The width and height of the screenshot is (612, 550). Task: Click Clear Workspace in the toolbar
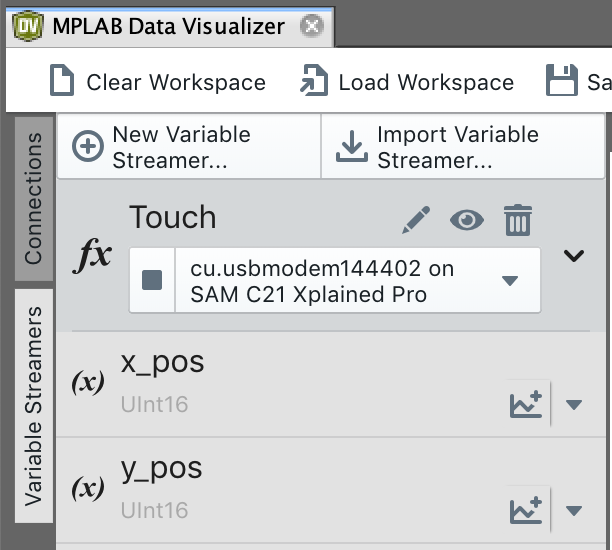158,82
